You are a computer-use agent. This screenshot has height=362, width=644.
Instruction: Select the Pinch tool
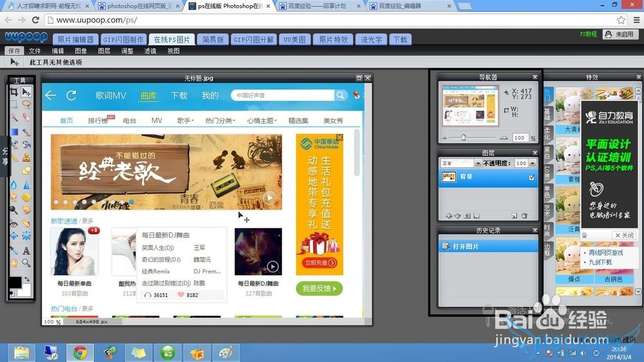click(x=26, y=236)
